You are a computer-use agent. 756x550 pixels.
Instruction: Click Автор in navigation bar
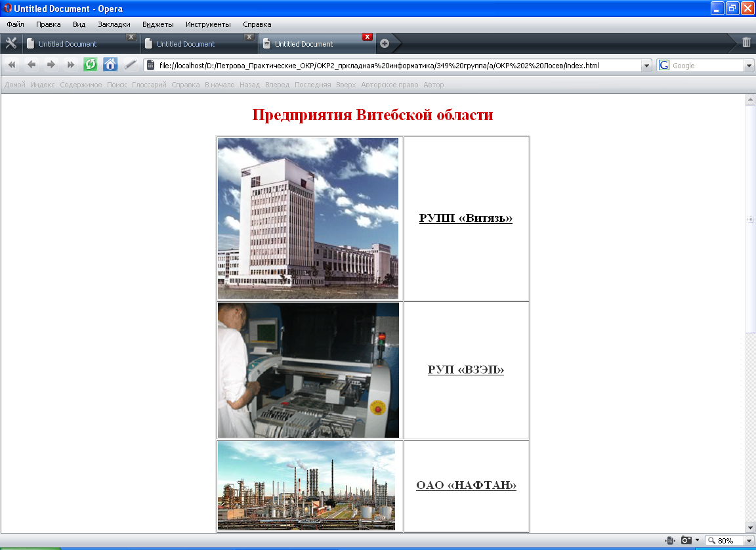tap(433, 85)
